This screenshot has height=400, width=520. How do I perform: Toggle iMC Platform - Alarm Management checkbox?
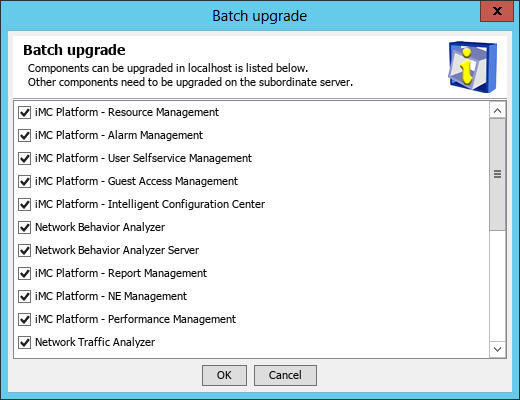pyautogui.click(x=24, y=135)
